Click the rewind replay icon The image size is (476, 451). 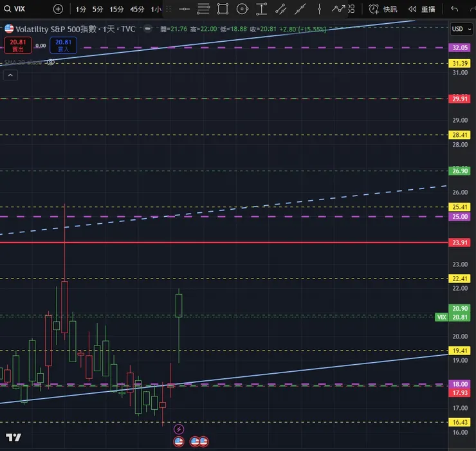tap(412, 9)
